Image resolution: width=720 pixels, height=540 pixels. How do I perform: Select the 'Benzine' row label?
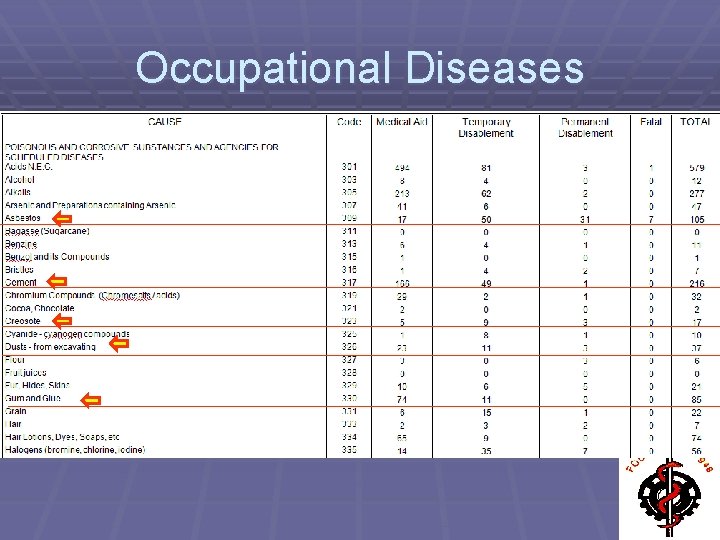[21, 244]
